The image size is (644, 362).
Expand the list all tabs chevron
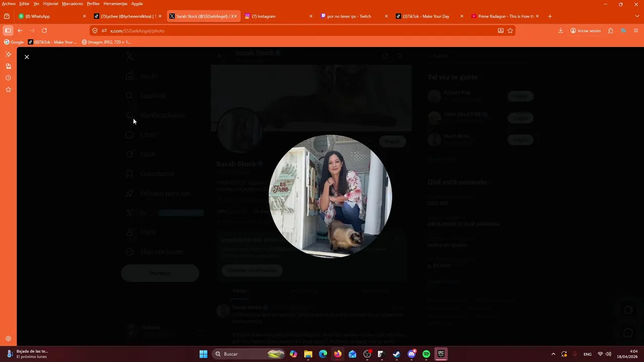637,16
